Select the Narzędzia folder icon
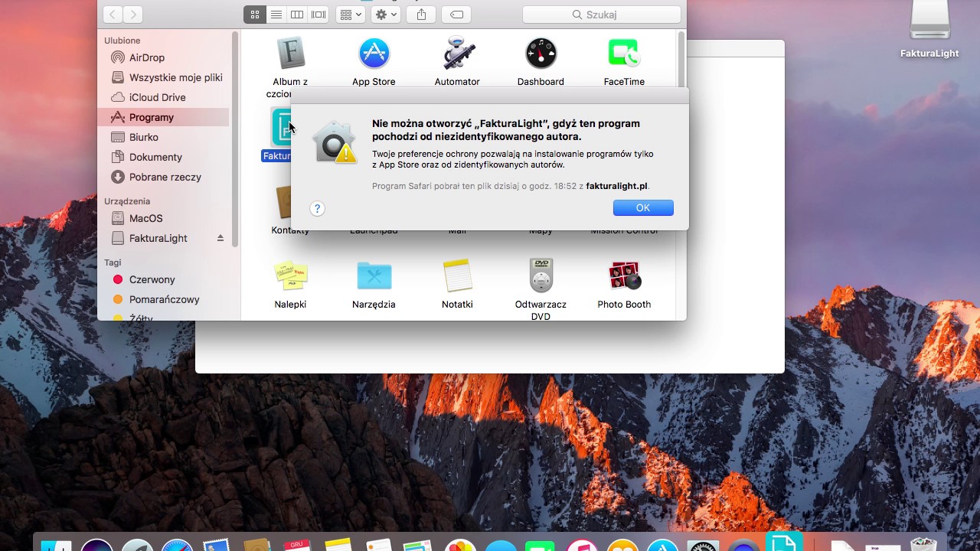 (374, 275)
